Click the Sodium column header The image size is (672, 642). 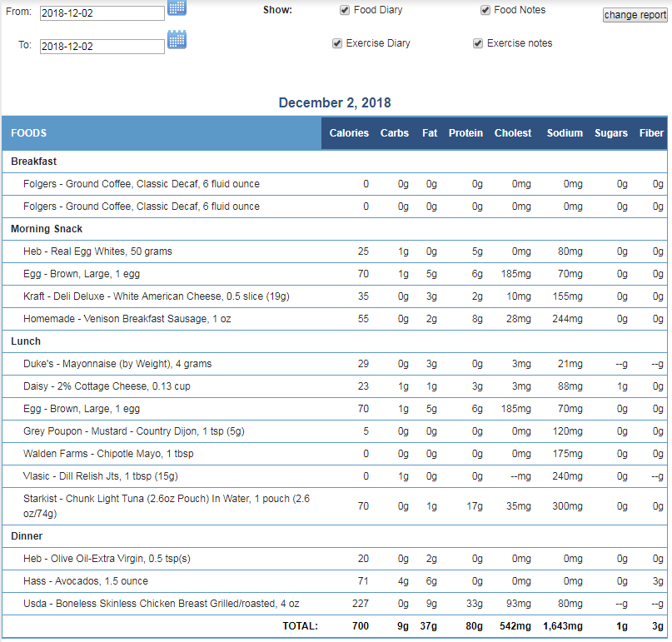pos(565,133)
